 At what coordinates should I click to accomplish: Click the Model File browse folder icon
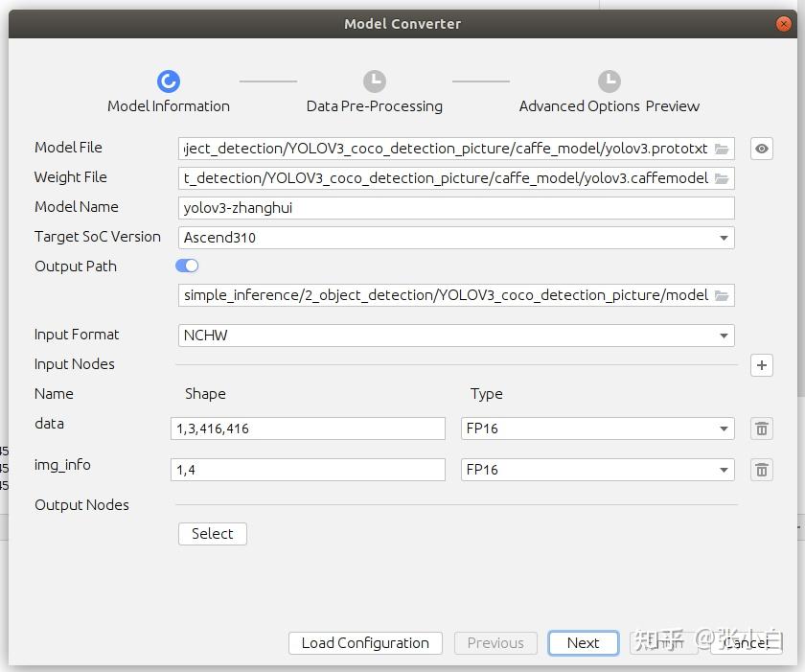(x=722, y=149)
